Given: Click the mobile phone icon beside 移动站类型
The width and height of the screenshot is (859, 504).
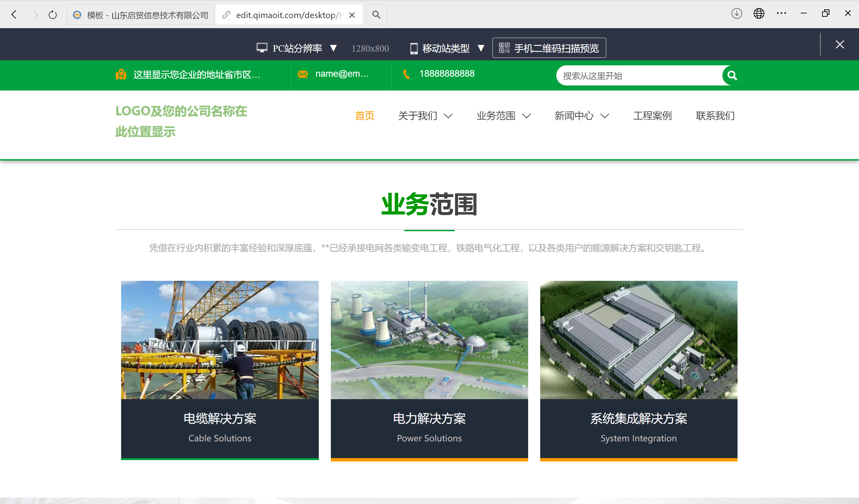Looking at the screenshot, I should coord(414,48).
